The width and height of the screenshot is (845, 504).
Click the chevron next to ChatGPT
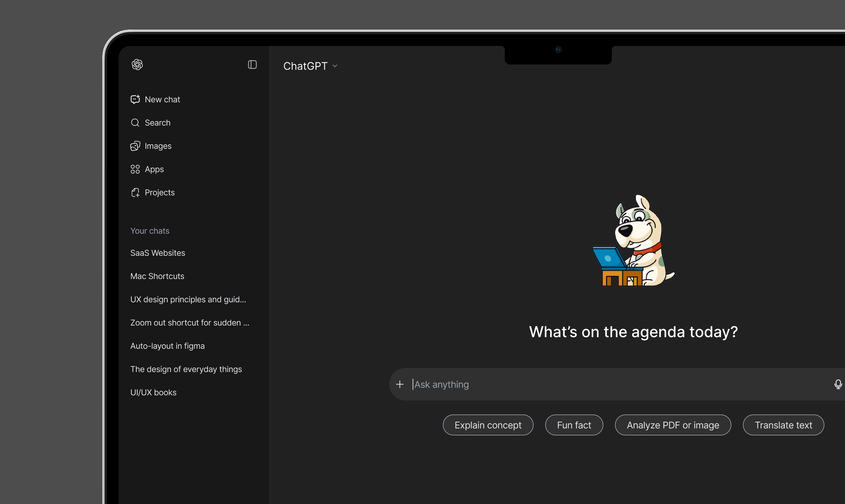pos(334,66)
